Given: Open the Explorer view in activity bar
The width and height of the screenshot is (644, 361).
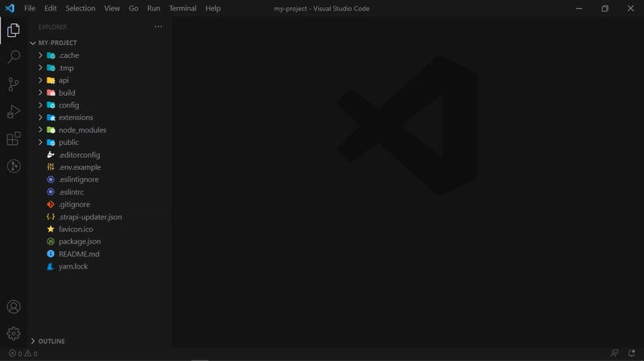Looking at the screenshot, I should [x=13, y=30].
